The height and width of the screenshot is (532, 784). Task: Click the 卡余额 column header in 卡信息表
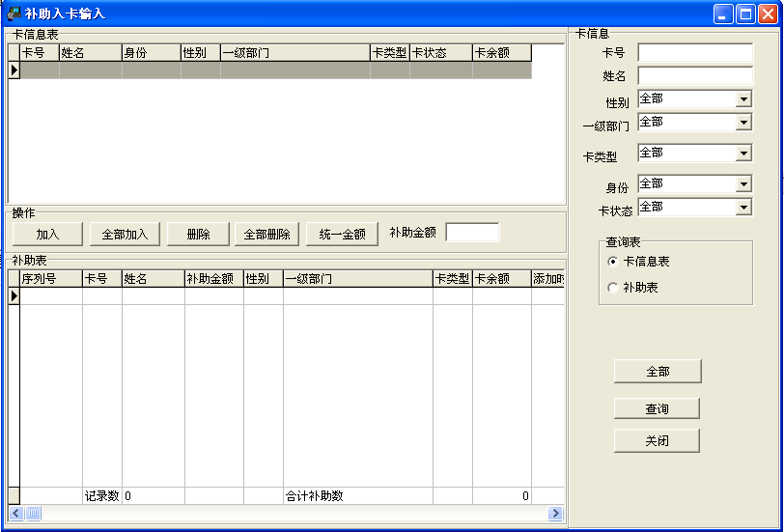(502, 53)
